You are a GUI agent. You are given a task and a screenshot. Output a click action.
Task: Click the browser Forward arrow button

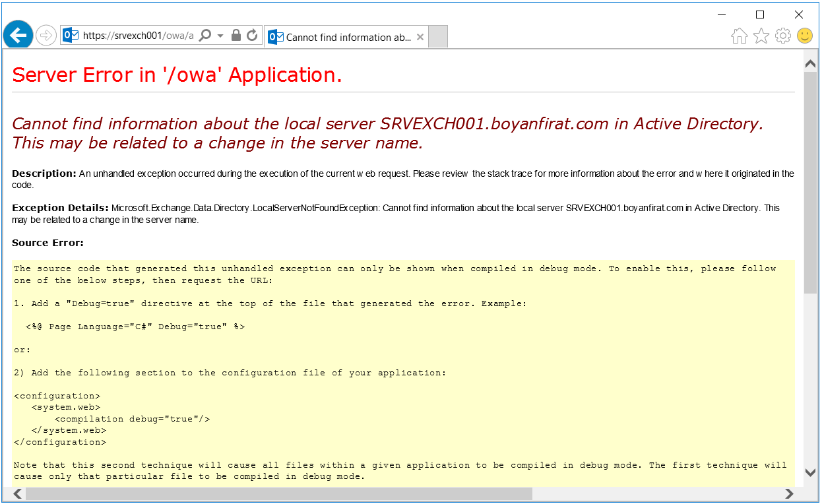(x=46, y=36)
